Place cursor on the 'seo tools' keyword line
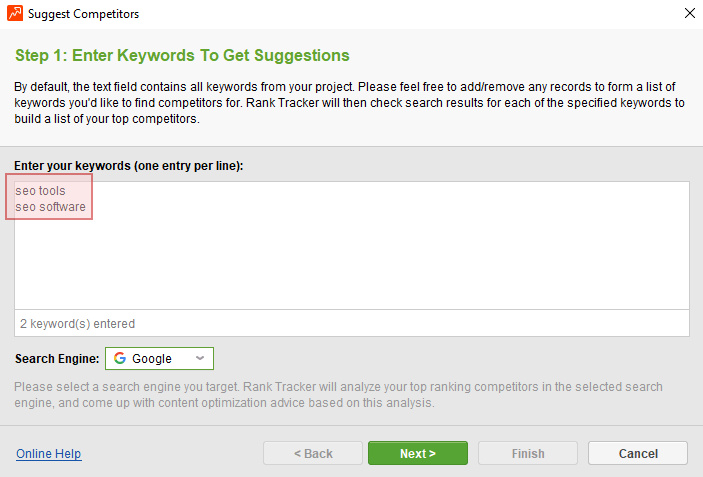The height and width of the screenshot is (477, 703). coord(40,191)
